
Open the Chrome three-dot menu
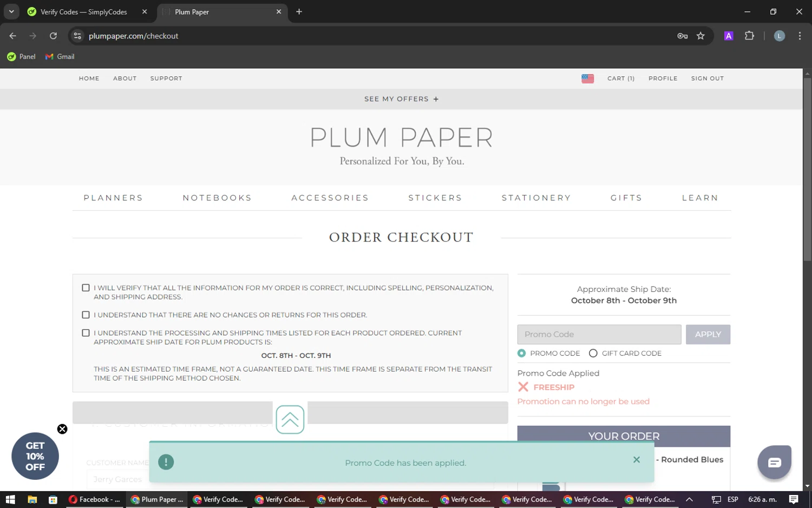click(800, 36)
